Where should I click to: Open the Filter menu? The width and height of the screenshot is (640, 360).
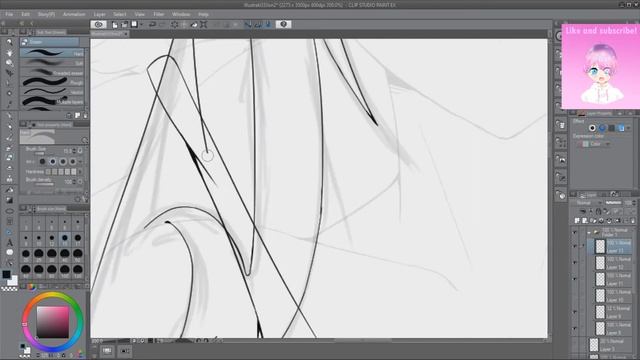(x=159, y=14)
